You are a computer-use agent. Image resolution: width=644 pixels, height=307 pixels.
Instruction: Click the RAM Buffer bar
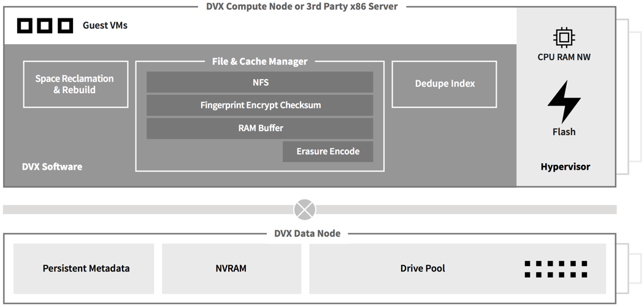[260, 128]
